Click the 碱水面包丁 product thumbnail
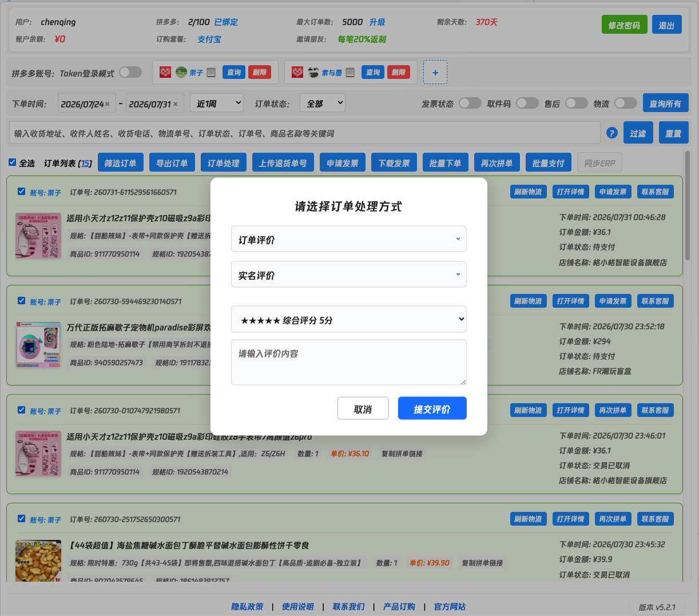This screenshot has width=699, height=616. click(x=38, y=561)
